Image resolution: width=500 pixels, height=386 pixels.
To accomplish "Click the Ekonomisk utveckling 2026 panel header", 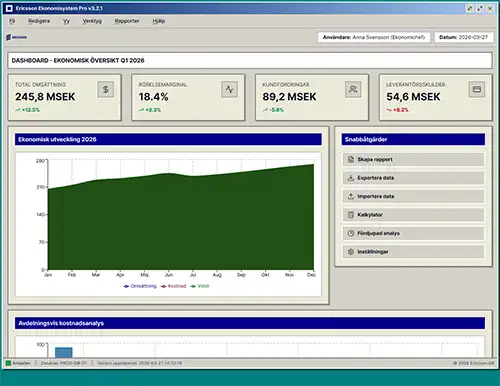I will (x=168, y=139).
